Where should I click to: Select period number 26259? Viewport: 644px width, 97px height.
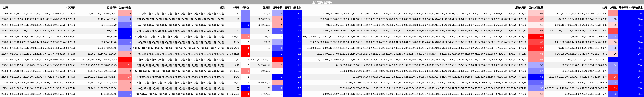(5, 42)
